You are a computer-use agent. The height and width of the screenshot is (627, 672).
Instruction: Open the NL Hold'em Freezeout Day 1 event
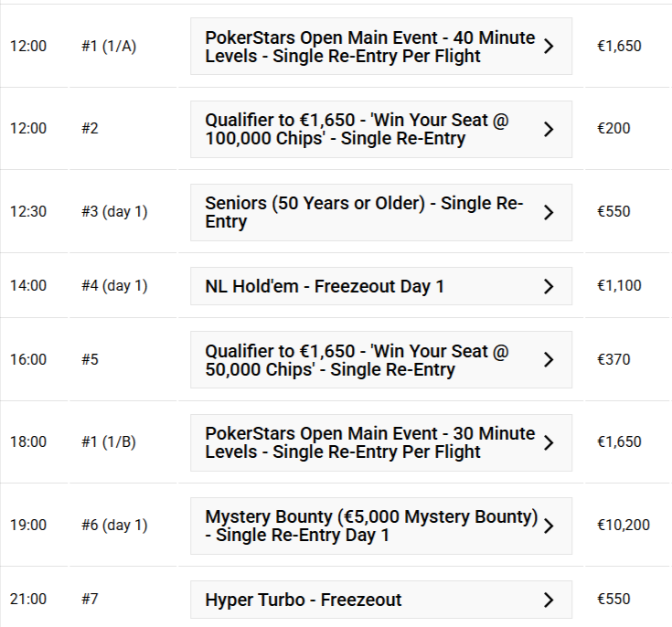click(x=325, y=286)
